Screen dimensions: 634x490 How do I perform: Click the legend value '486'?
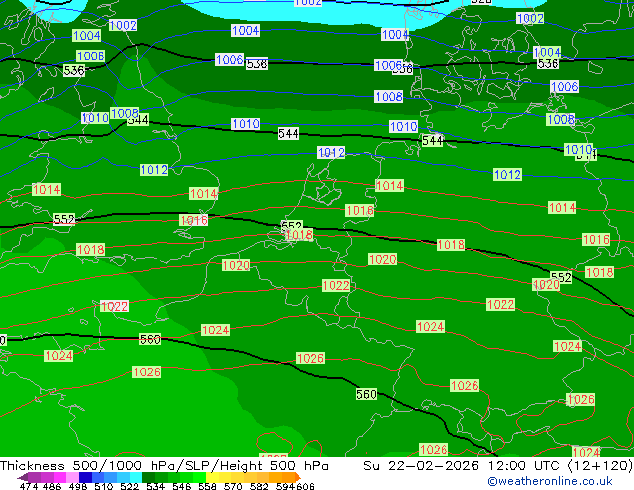point(52,486)
